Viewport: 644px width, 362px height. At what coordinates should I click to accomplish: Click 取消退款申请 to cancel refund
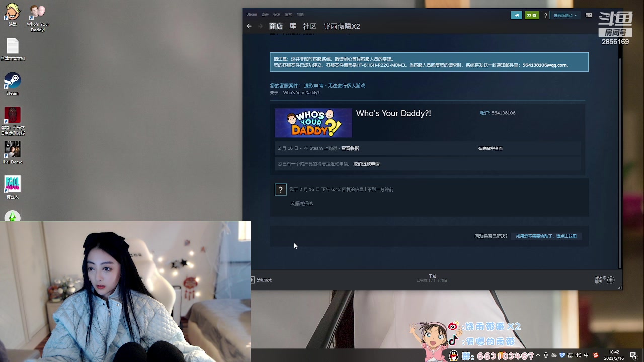point(366,164)
